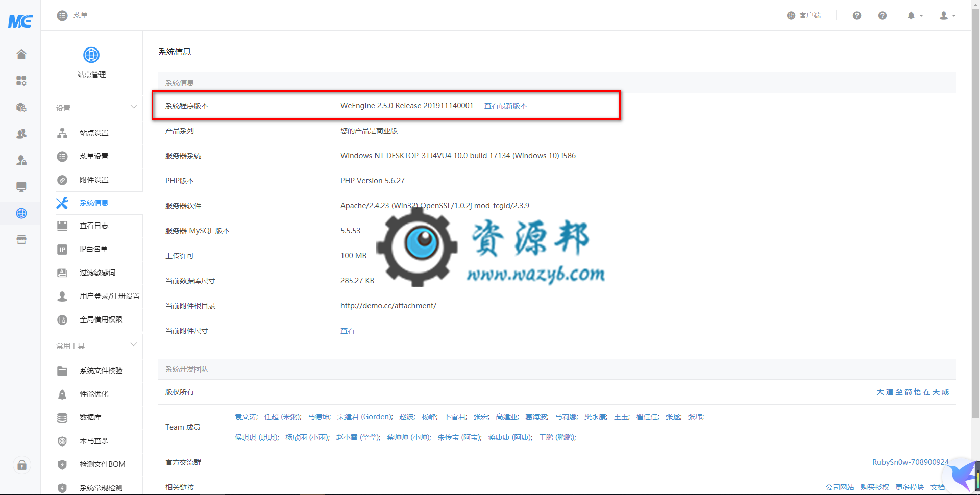Collapse the 设置 section
Screen dimensions: 980x495
point(133,107)
